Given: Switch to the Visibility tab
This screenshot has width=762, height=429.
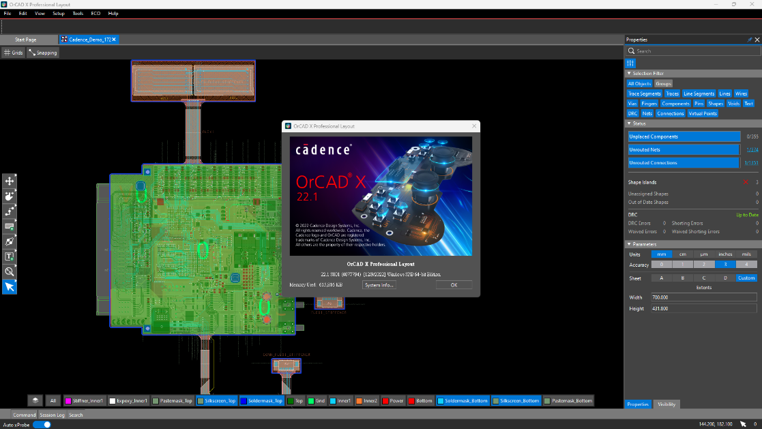Looking at the screenshot, I should (x=666, y=404).
